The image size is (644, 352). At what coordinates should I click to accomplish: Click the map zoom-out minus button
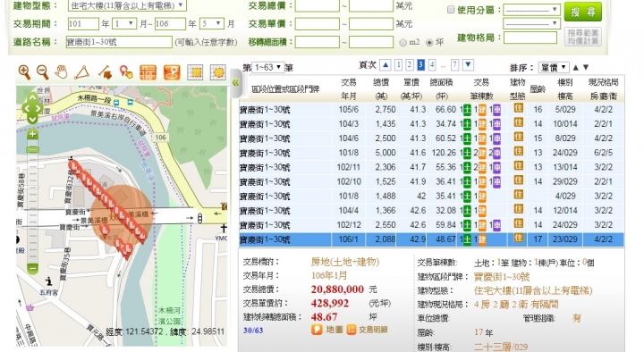point(32,268)
